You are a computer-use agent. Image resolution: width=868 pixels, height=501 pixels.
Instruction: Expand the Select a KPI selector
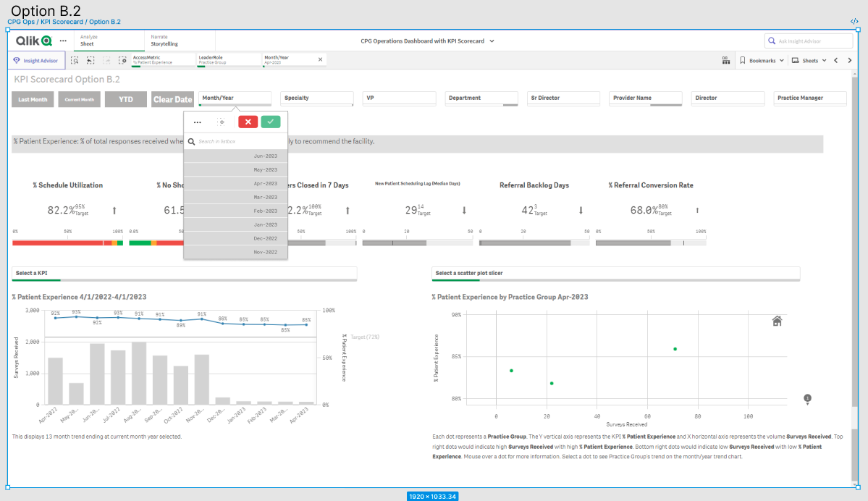[185, 274]
